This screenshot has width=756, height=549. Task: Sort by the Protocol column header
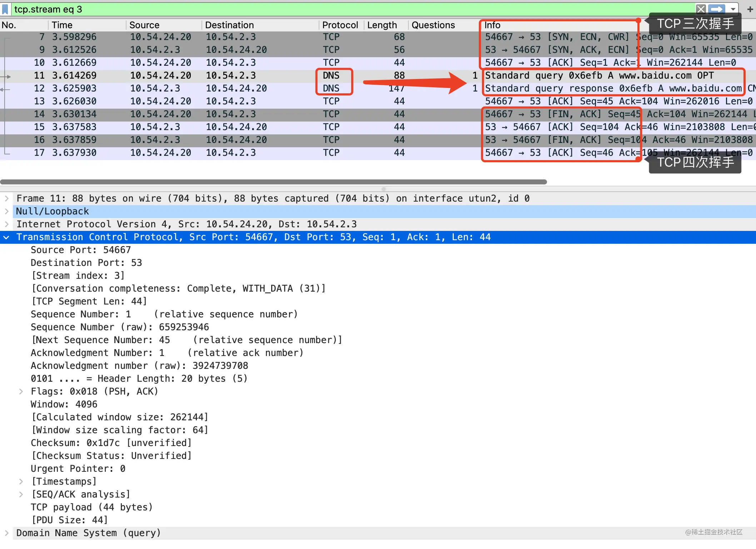(x=340, y=25)
